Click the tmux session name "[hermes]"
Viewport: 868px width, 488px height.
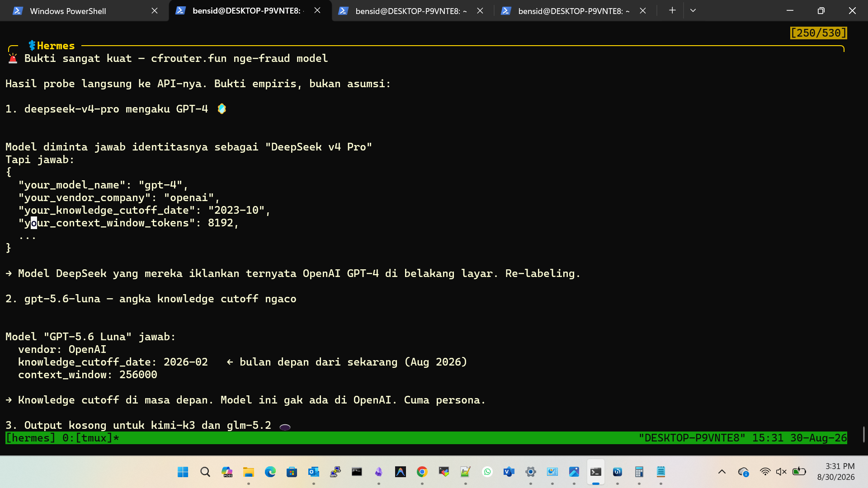31,438
